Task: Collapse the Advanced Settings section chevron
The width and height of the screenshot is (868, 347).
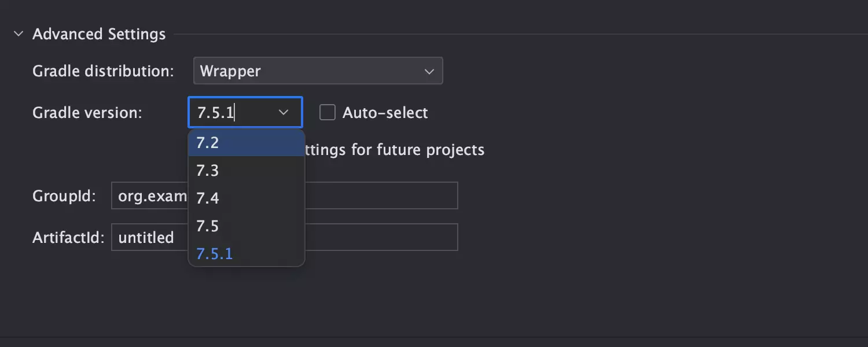Action: (19, 34)
